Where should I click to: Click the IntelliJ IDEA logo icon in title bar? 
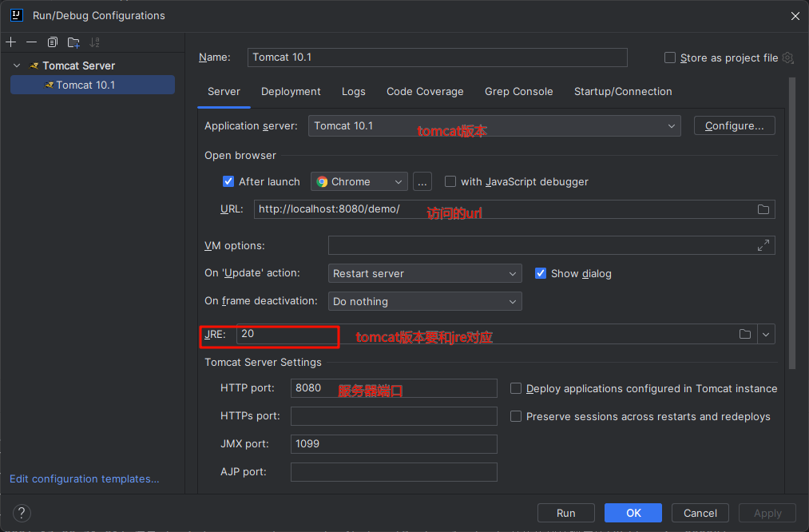(17, 15)
